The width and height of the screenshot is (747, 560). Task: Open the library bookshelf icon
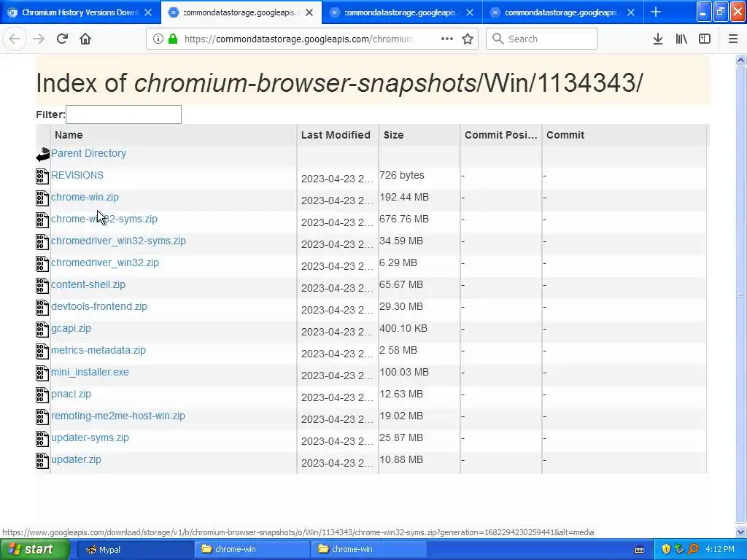681,39
